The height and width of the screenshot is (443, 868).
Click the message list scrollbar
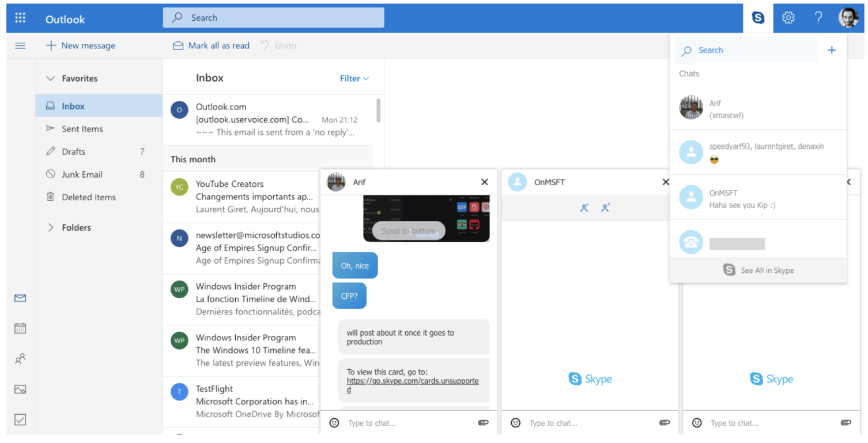[378, 110]
